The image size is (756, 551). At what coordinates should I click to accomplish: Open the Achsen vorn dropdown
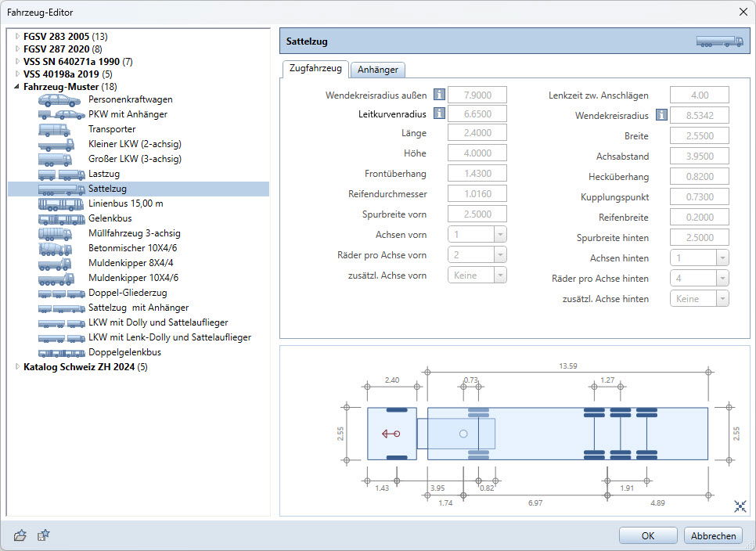(x=500, y=235)
